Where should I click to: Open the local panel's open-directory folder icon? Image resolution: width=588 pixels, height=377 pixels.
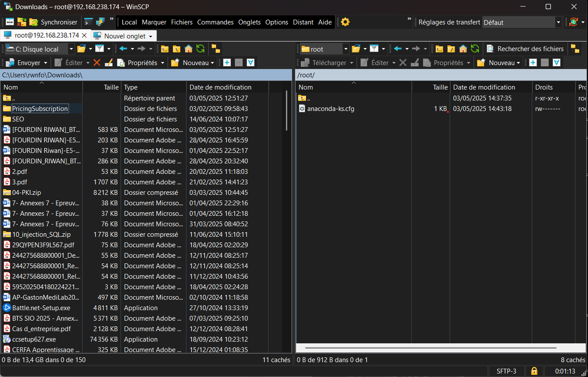82,49
